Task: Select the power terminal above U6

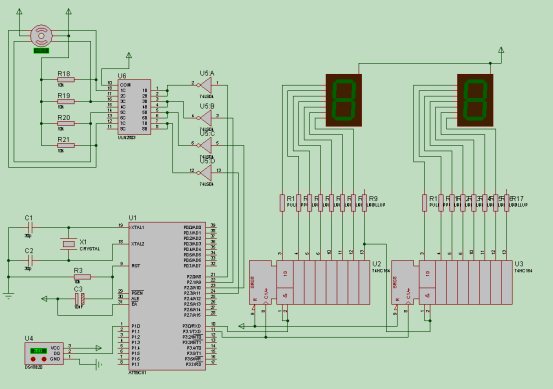Action: [x=129, y=55]
